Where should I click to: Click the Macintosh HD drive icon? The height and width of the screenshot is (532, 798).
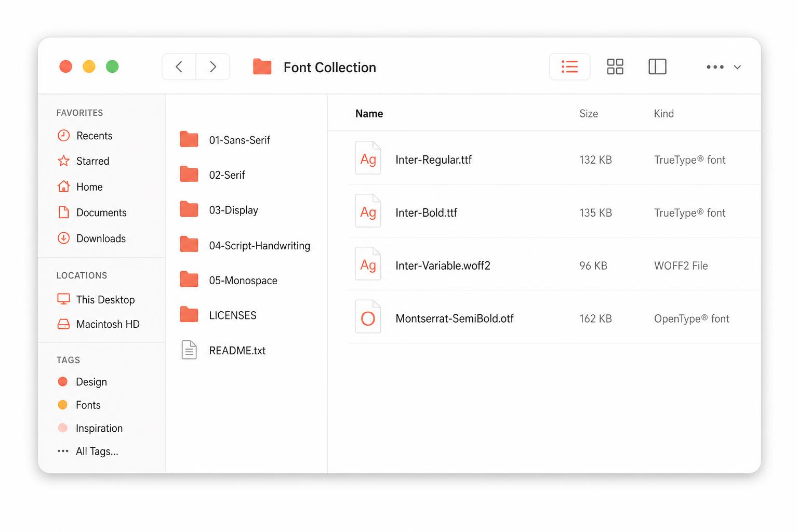tap(63, 324)
